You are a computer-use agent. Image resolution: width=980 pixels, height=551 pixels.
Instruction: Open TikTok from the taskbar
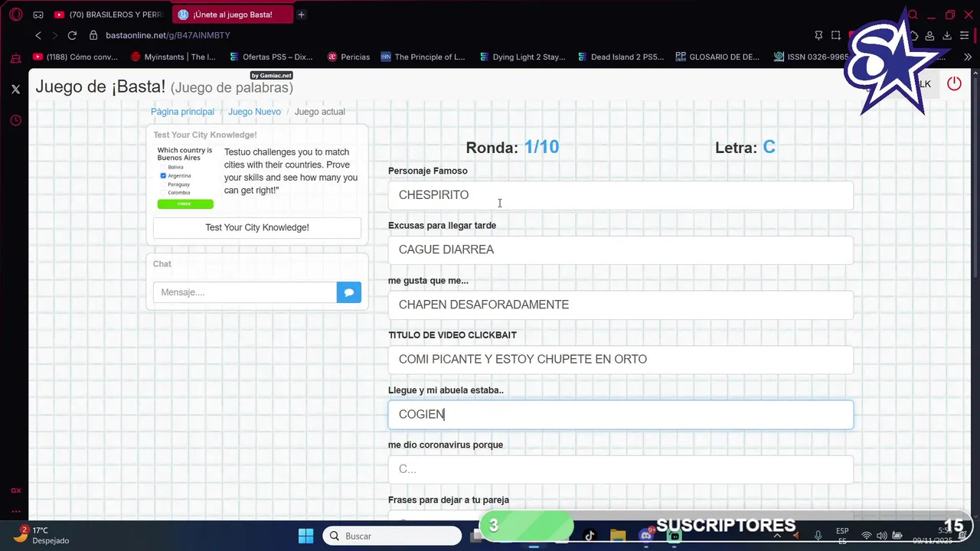click(x=590, y=536)
